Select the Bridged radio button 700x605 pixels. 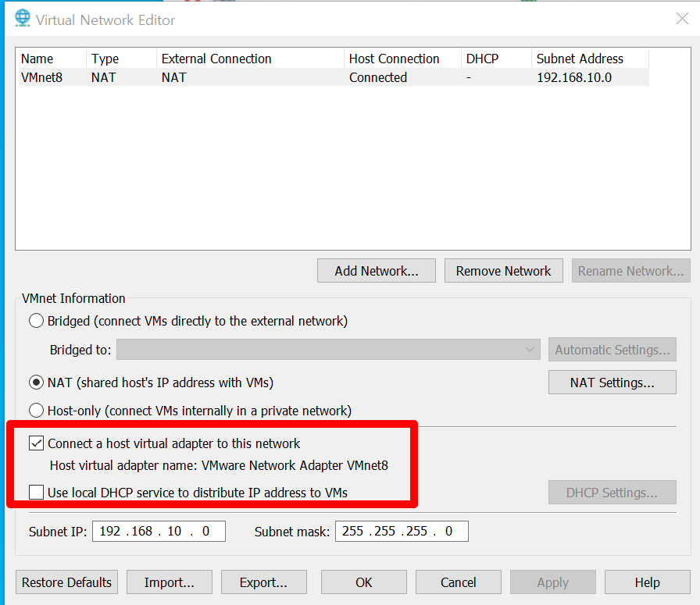(x=36, y=321)
